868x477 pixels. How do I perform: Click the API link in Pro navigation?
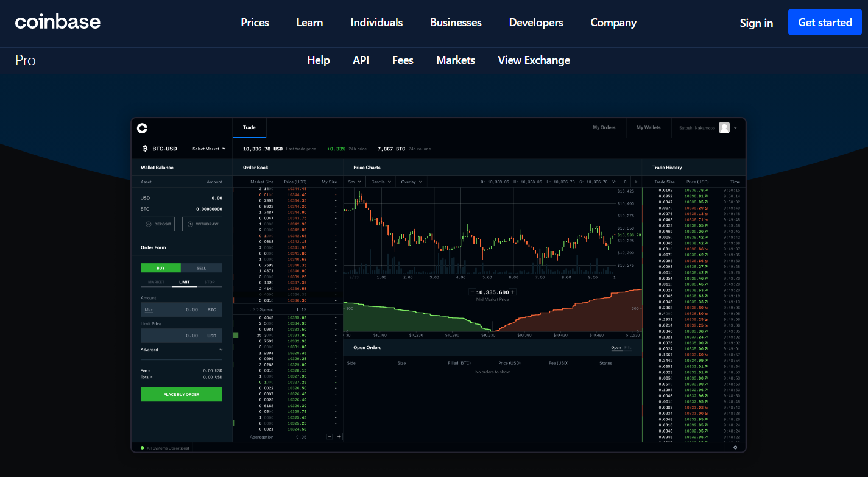tap(361, 60)
